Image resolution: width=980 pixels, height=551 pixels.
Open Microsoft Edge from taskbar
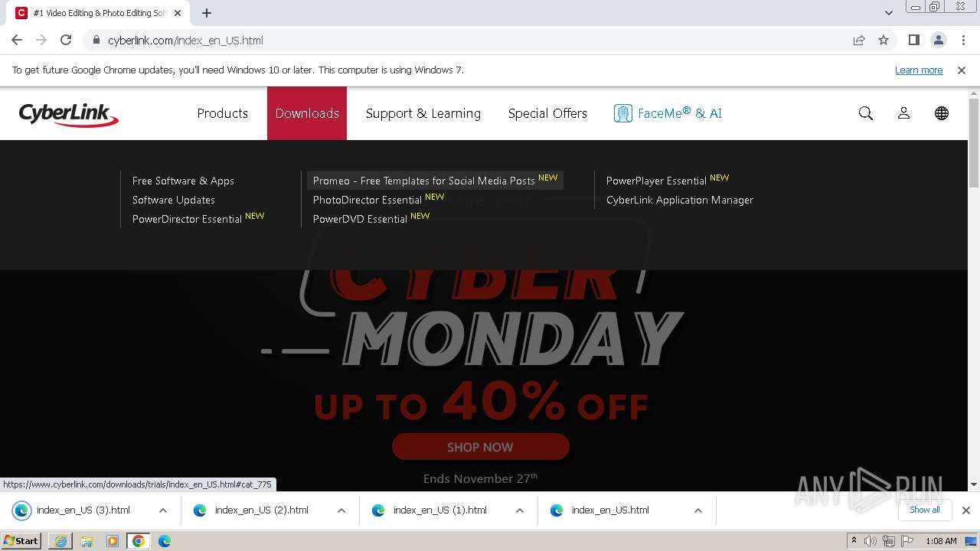coord(165,541)
